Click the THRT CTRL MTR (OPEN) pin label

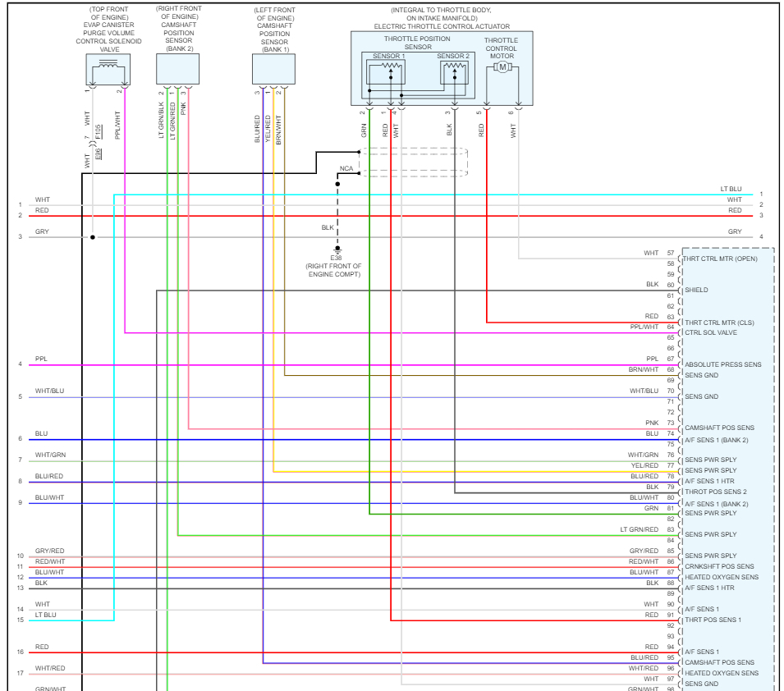(x=720, y=259)
